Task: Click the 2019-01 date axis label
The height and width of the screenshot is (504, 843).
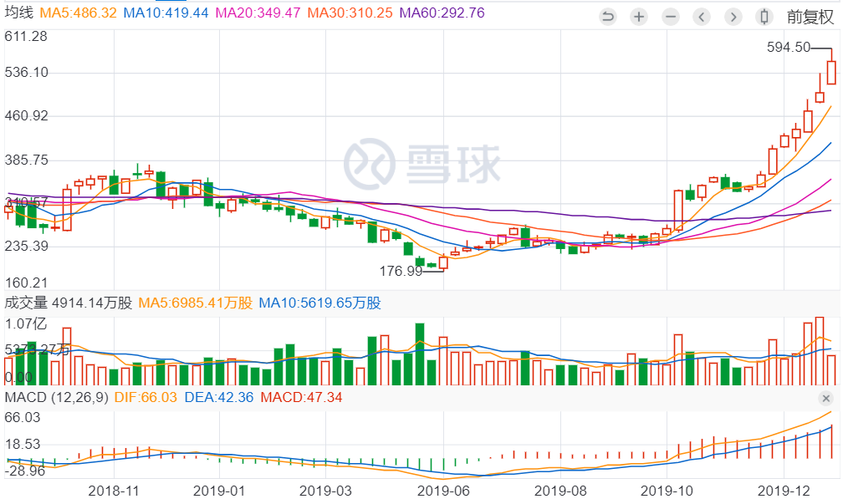Action: coord(219,491)
